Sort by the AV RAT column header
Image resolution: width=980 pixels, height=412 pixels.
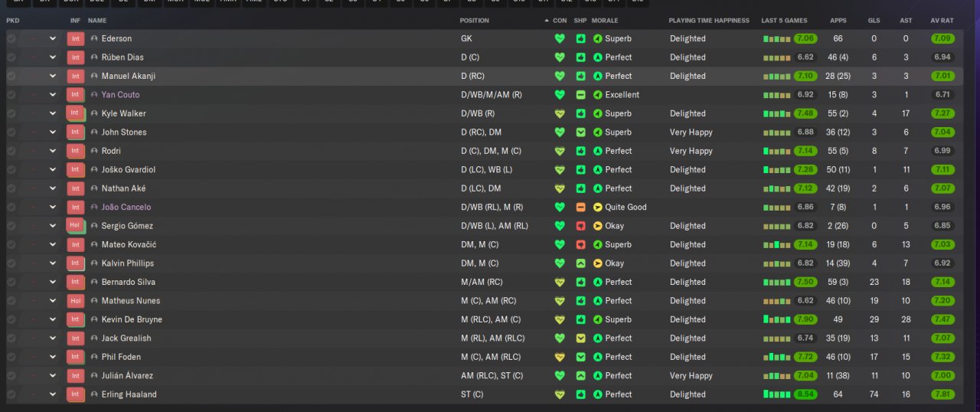[x=942, y=21]
